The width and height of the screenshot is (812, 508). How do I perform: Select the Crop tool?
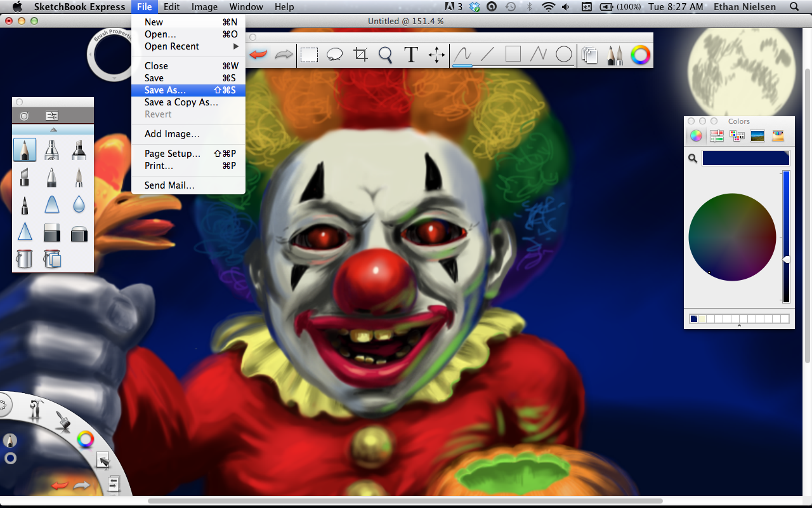(360, 55)
